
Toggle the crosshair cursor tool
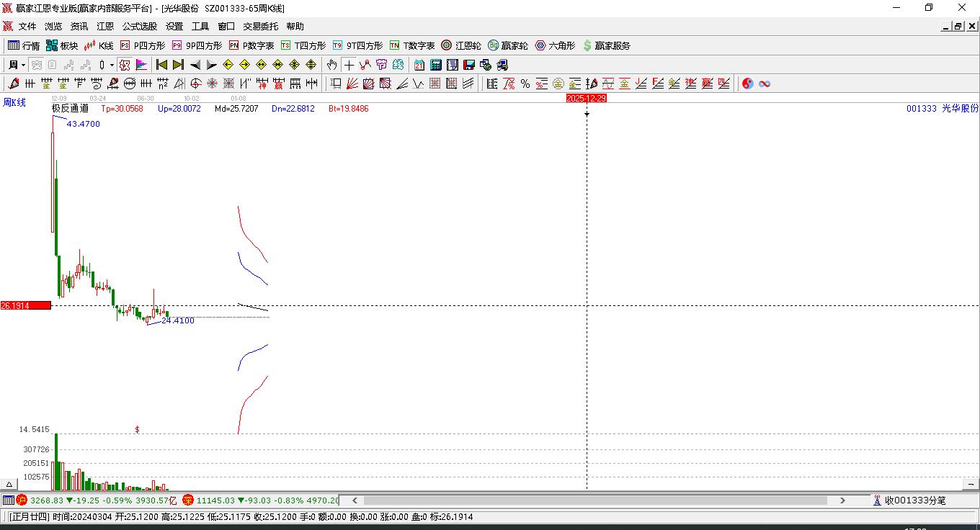tap(349, 65)
